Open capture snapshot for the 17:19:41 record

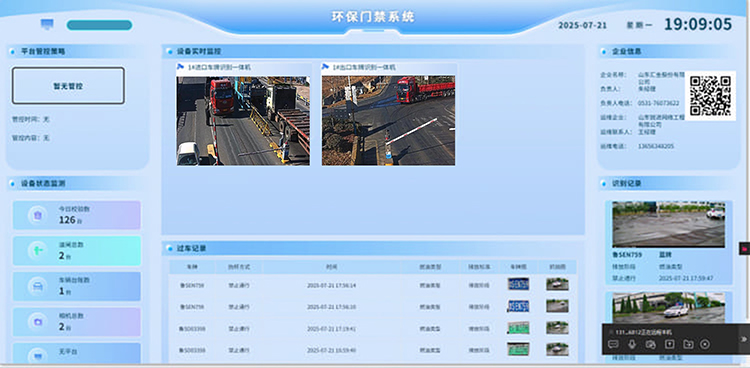[x=557, y=328]
